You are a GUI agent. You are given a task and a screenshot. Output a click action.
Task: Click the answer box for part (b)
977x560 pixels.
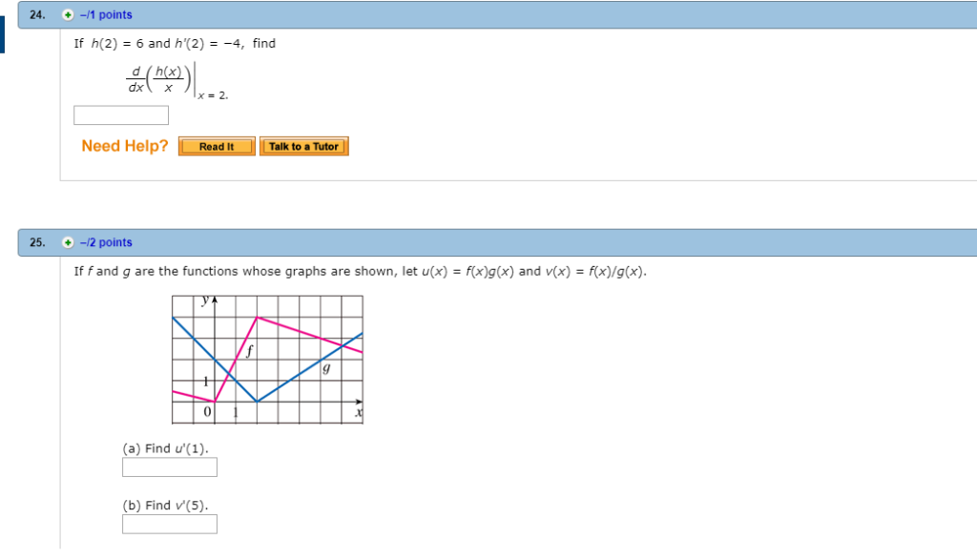coord(169,524)
